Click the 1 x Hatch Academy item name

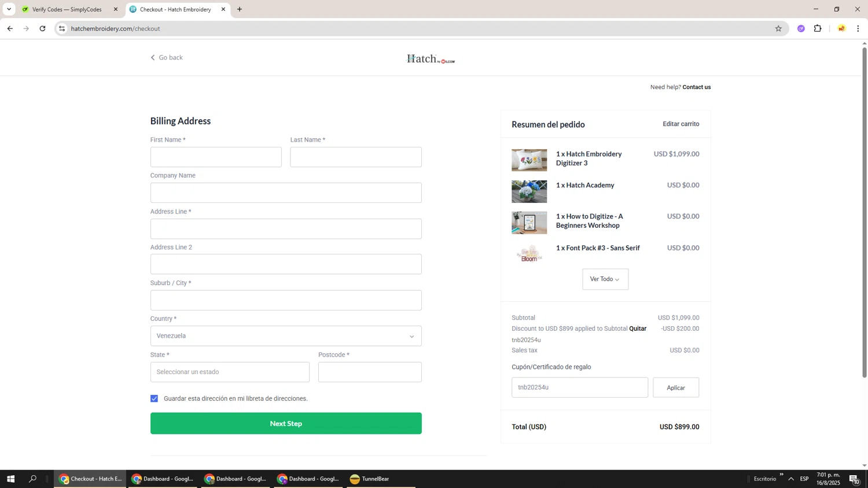tap(585, 185)
